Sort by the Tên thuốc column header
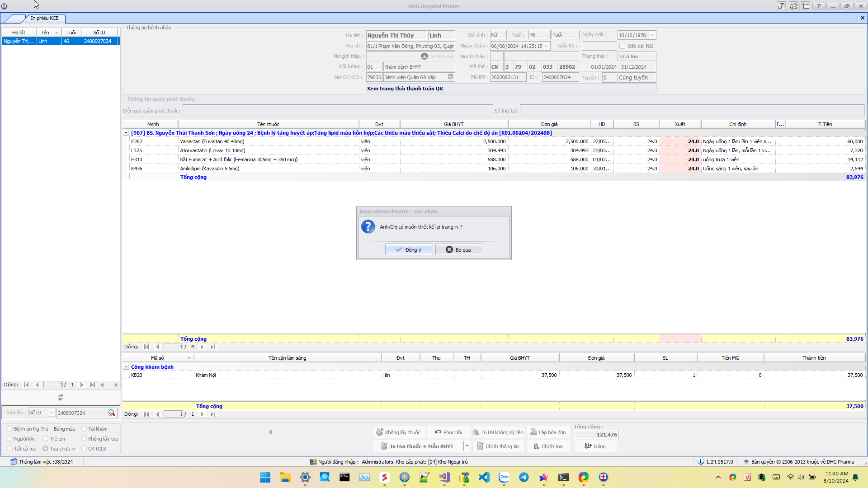Image resolution: width=868 pixels, height=488 pixels. (x=268, y=124)
